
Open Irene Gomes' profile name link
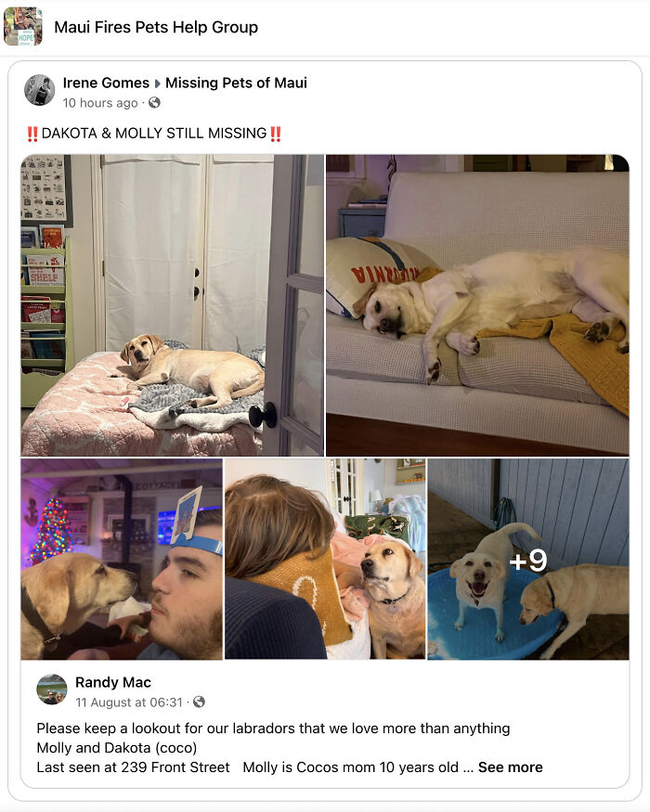106,83
